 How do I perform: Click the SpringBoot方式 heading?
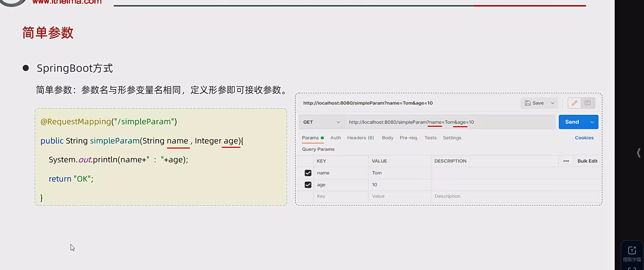tap(75, 68)
